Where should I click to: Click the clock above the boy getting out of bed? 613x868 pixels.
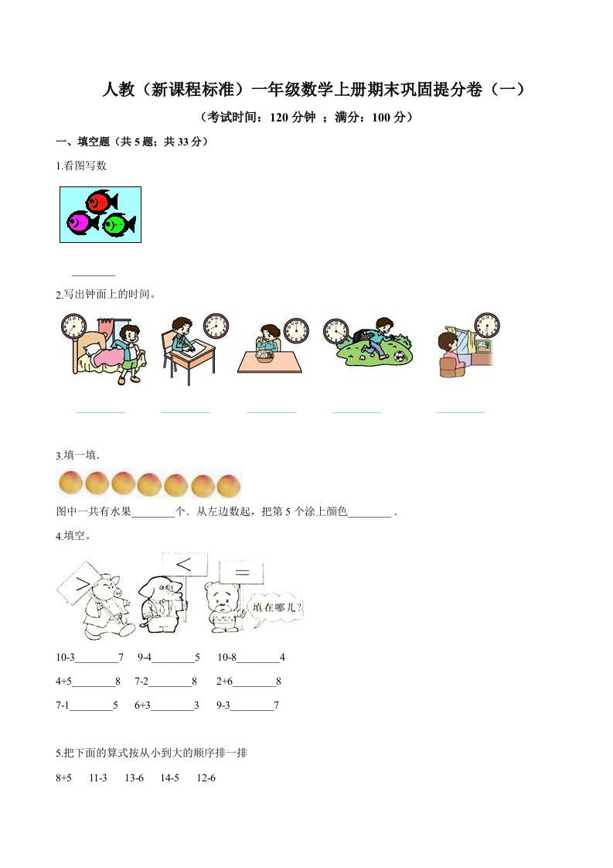coord(73,326)
